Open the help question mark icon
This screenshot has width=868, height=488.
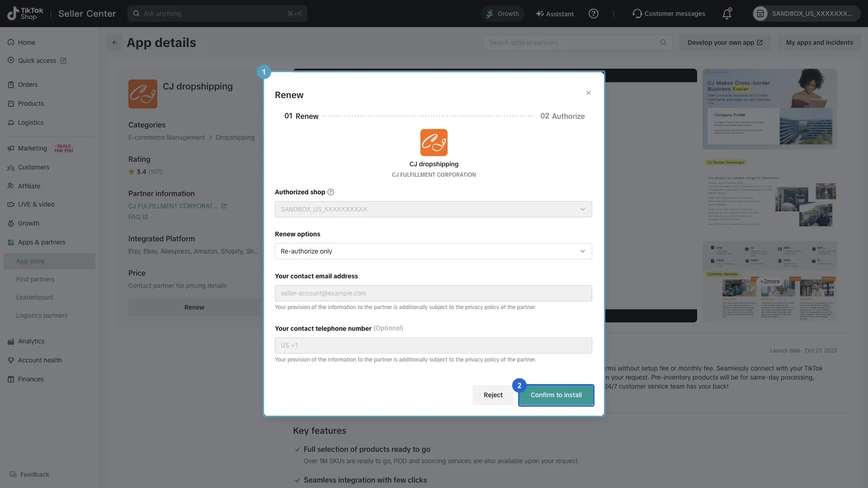(x=594, y=14)
